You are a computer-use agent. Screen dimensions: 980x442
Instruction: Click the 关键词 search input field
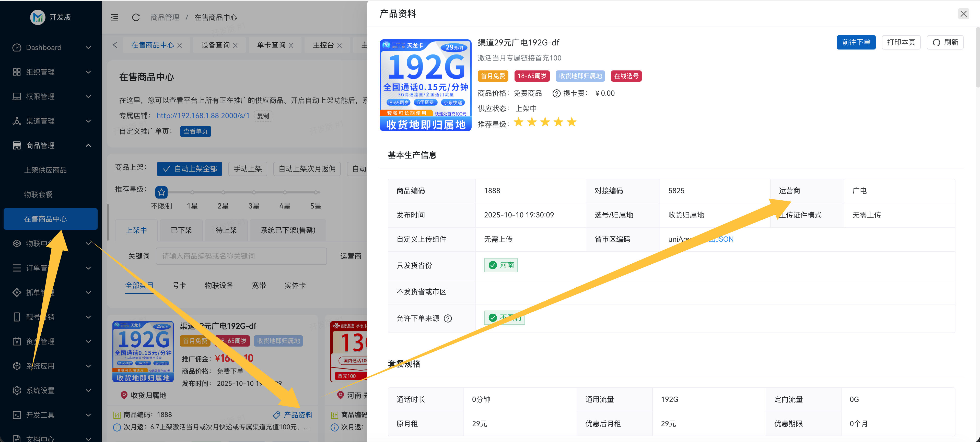click(x=241, y=256)
